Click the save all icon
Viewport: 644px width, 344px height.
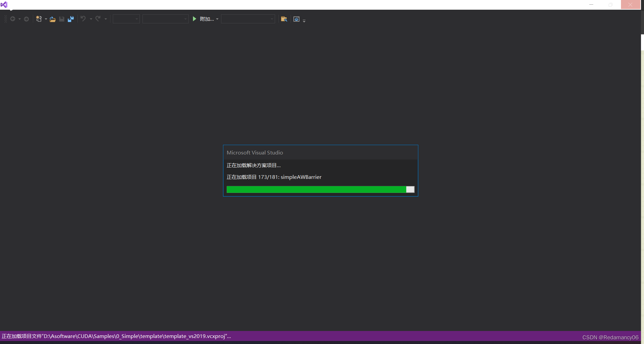point(71,19)
